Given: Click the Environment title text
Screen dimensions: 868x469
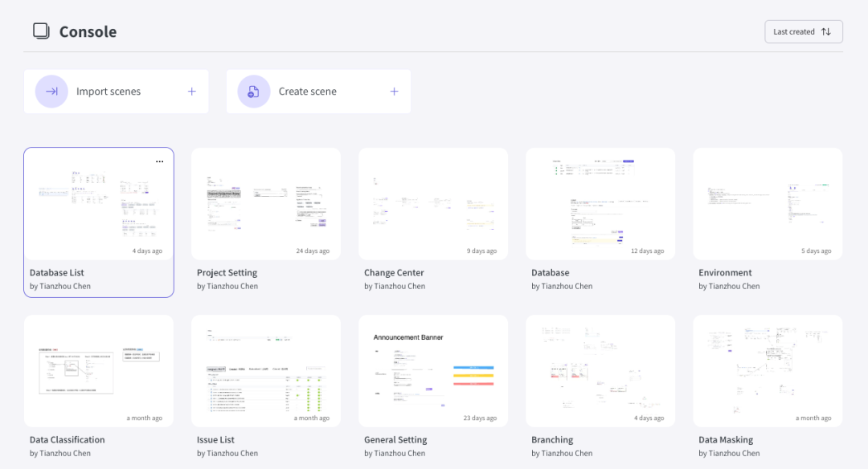Looking at the screenshot, I should coord(725,273).
